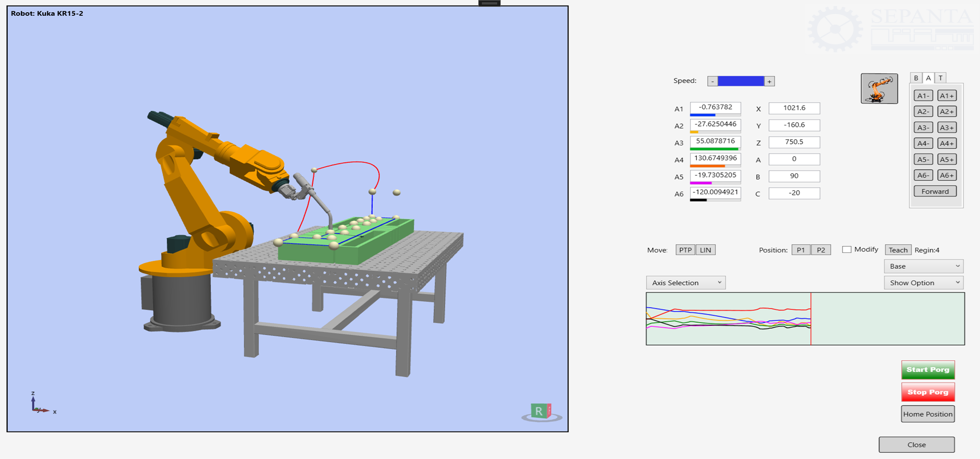Image resolution: width=980 pixels, height=459 pixels.
Task: Switch to the B tab
Action: pos(916,78)
